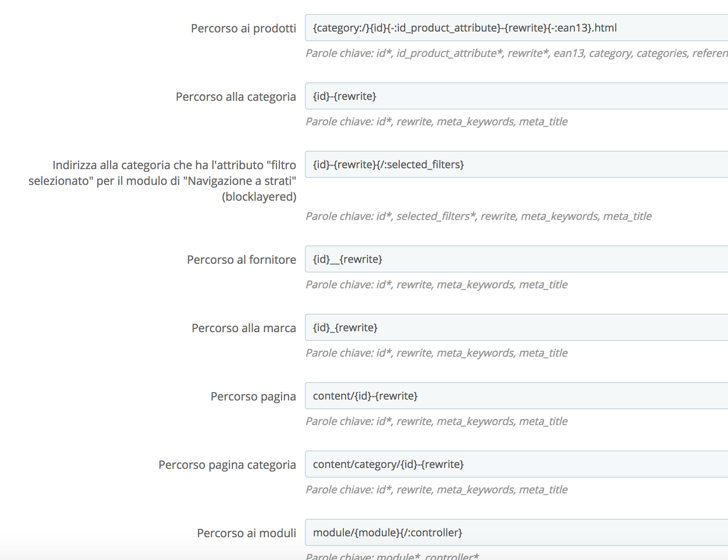Click the "Percorso alla categoria" label

[x=236, y=97]
